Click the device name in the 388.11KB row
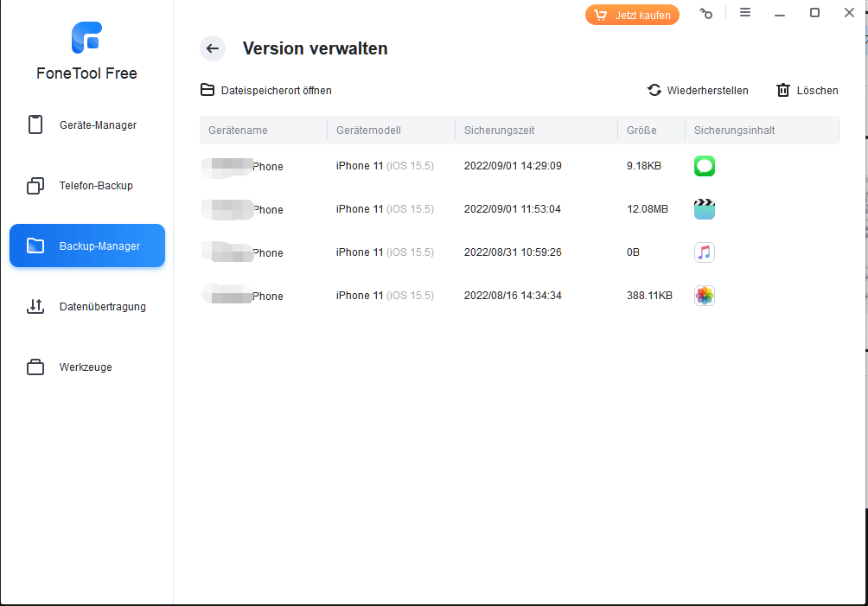Viewport: 868px width, 606px height. click(x=242, y=296)
